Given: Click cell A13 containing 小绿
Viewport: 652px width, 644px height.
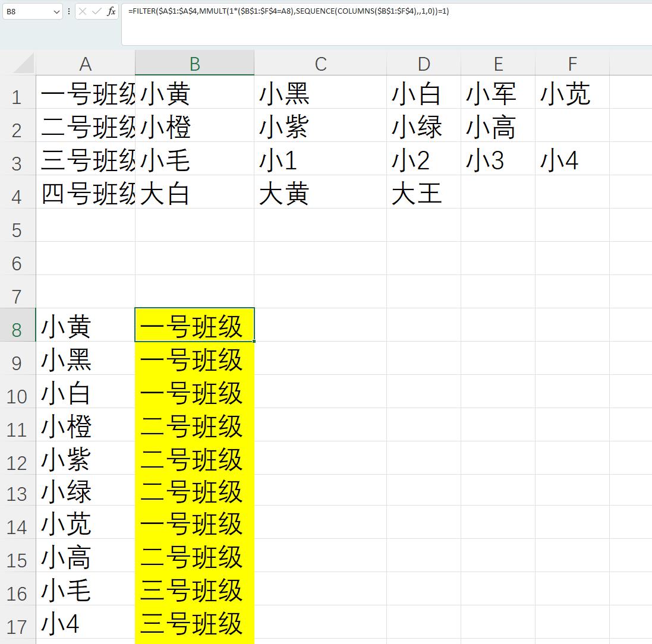Looking at the screenshot, I should [86, 490].
